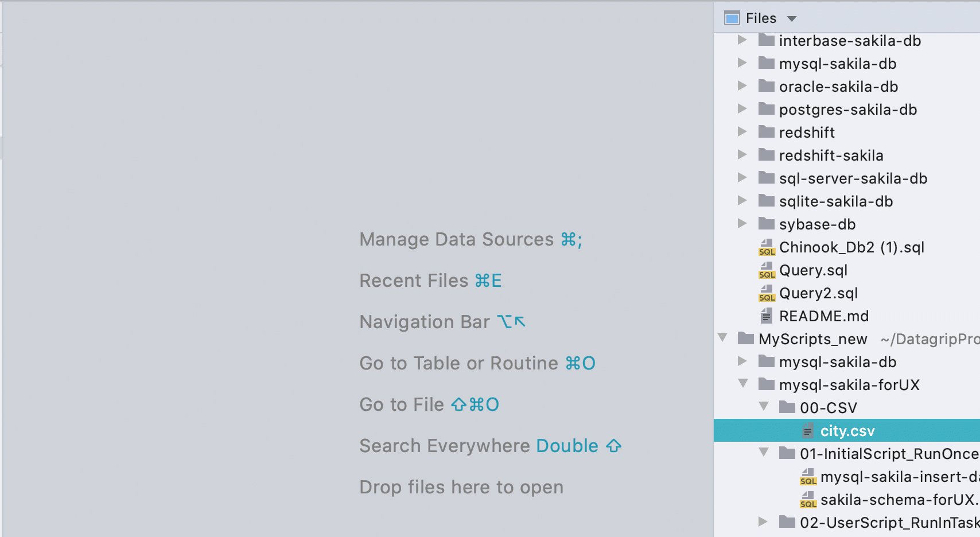The image size is (980, 537).
Task: Select the 01-InitialScript_RunOnce label
Action: [x=889, y=454]
